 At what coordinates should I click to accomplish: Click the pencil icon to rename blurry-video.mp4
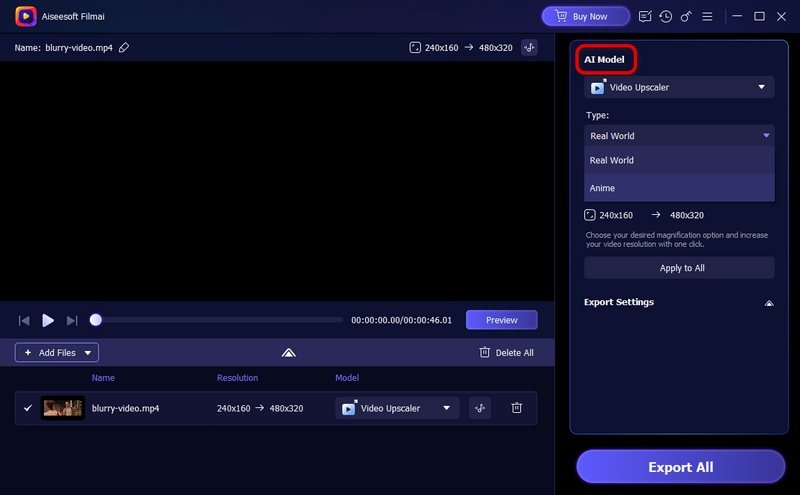coord(124,47)
